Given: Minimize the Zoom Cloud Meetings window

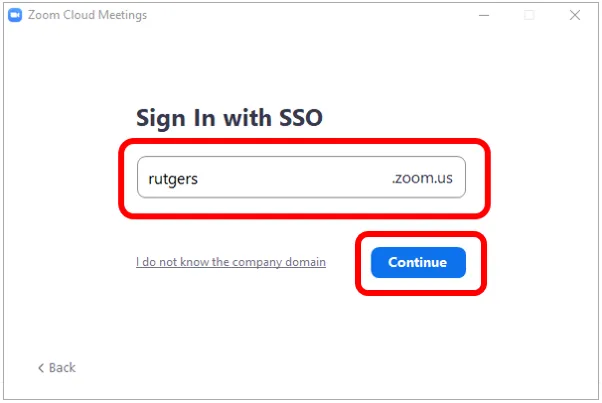Looking at the screenshot, I should [x=484, y=15].
